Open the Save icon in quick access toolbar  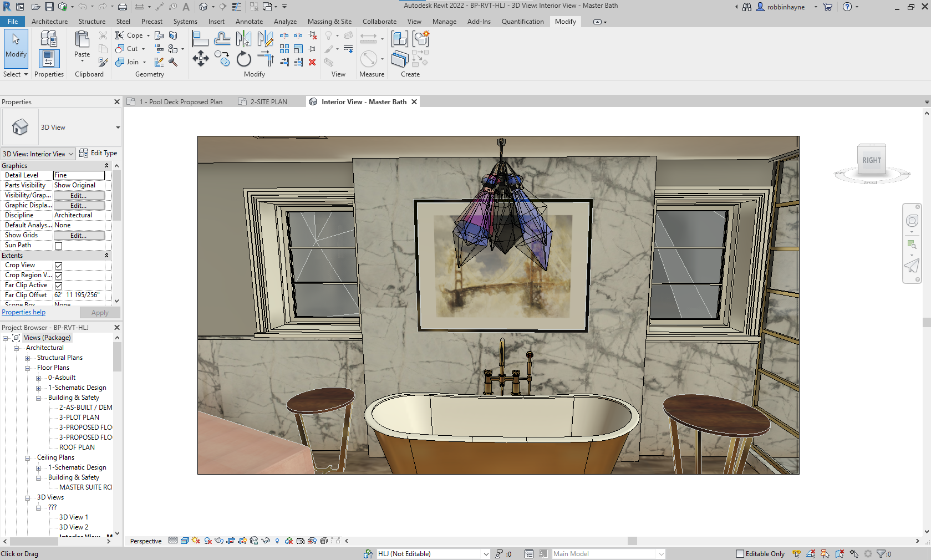49,7
